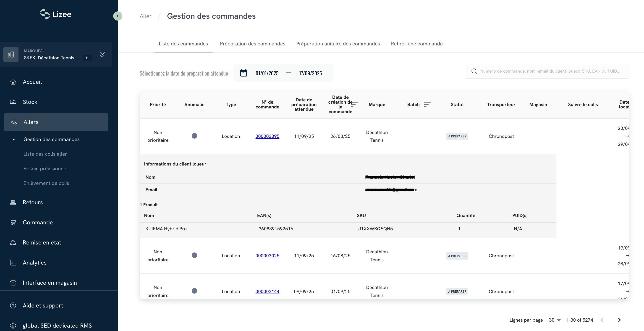The height and width of the screenshot is (331, 644).
Task: Click the Stock warehouse icon
Action: click(x=13, y=102)
